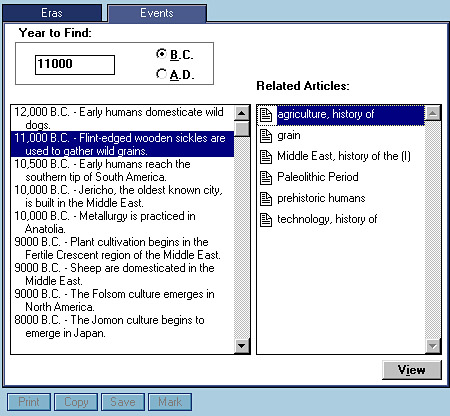Click related articles scroll up arrow
The height and width of the screenshot is (416, 450).
pos(433,113)
